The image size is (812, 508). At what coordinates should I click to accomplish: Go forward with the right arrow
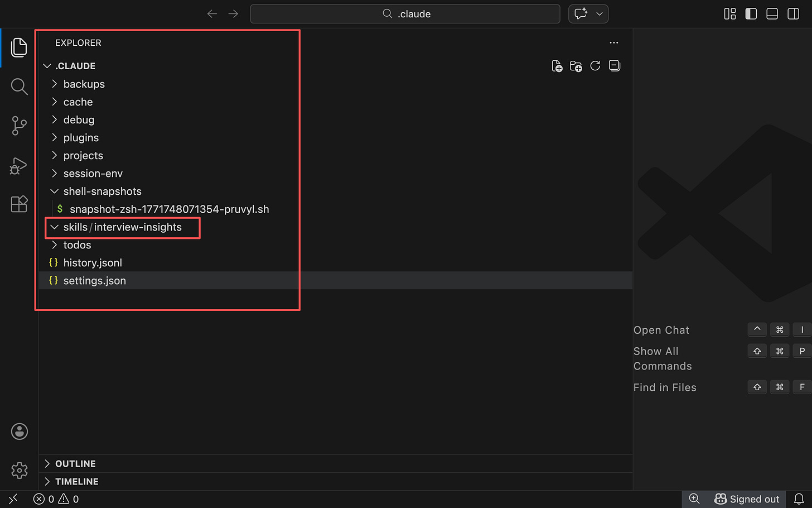[x=233, y=14]
